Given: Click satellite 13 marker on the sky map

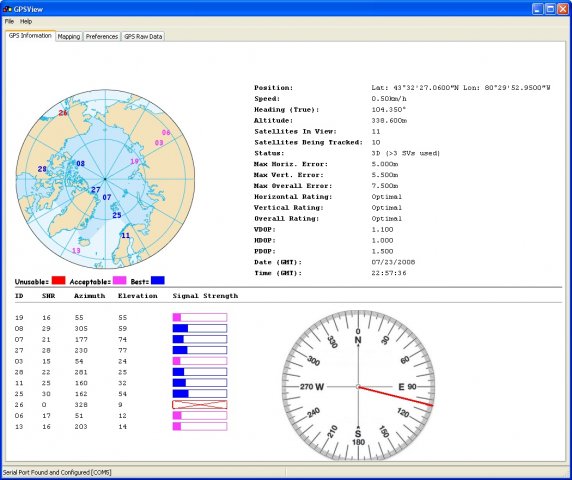Looking at the screenshot, I should tap(76, 251).
